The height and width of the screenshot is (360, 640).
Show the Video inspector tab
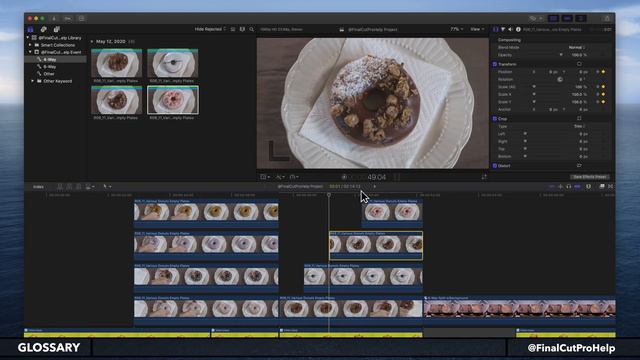(496, 29)
